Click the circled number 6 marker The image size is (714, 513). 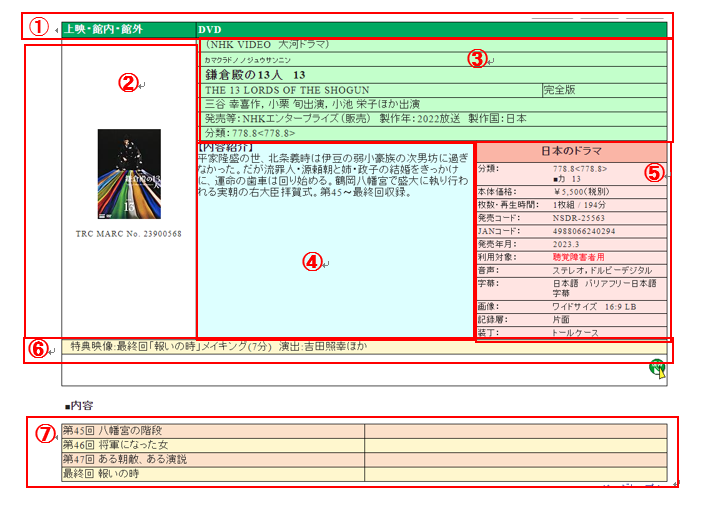(x=37, y=350)
